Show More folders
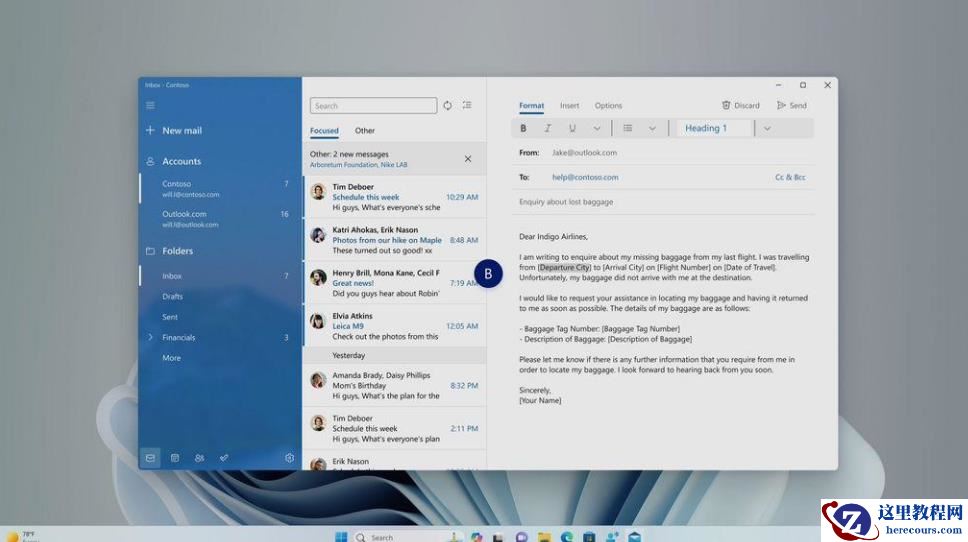 click(x=172, y=358)
